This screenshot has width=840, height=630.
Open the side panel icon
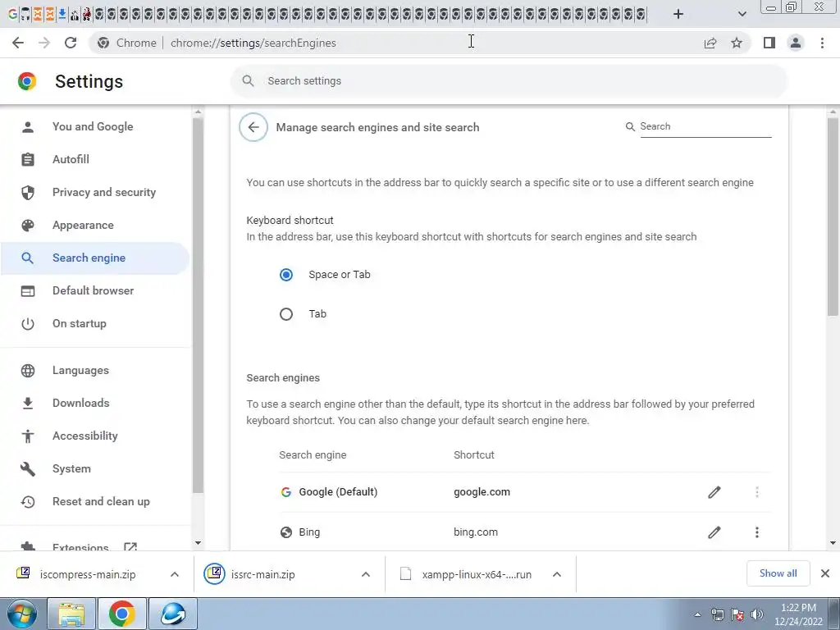pos(769,43)
